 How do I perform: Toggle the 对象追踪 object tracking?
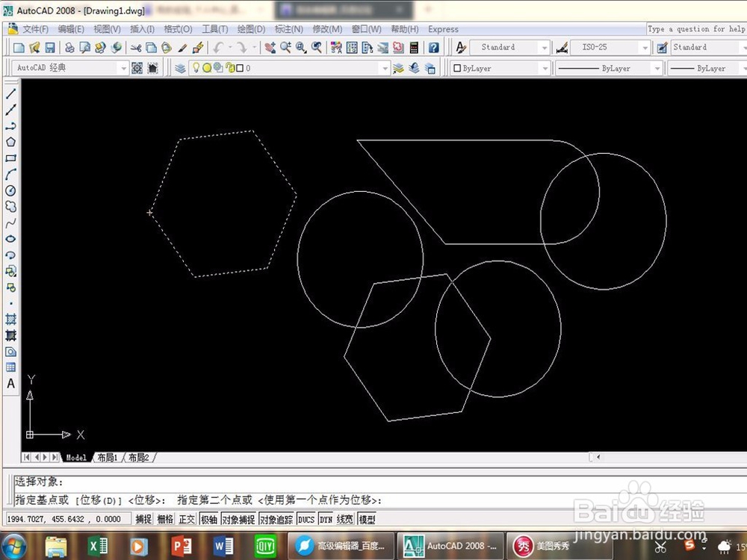tap(276, 519)
